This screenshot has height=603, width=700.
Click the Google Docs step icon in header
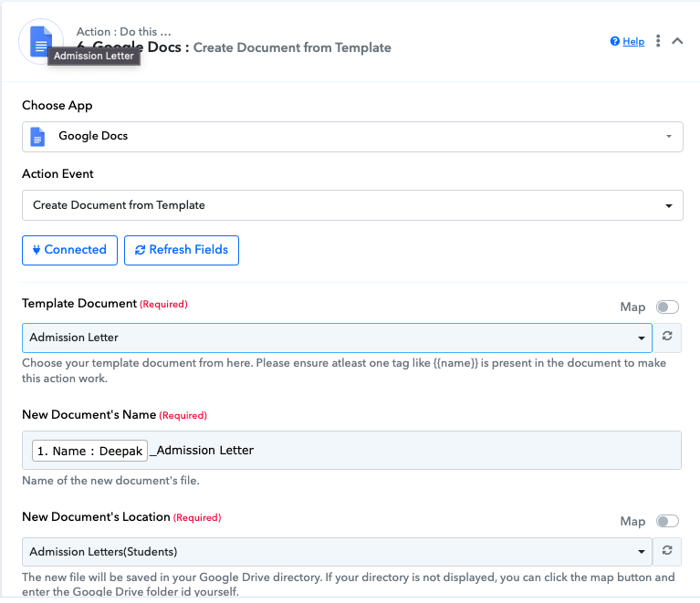click(41, 41)
